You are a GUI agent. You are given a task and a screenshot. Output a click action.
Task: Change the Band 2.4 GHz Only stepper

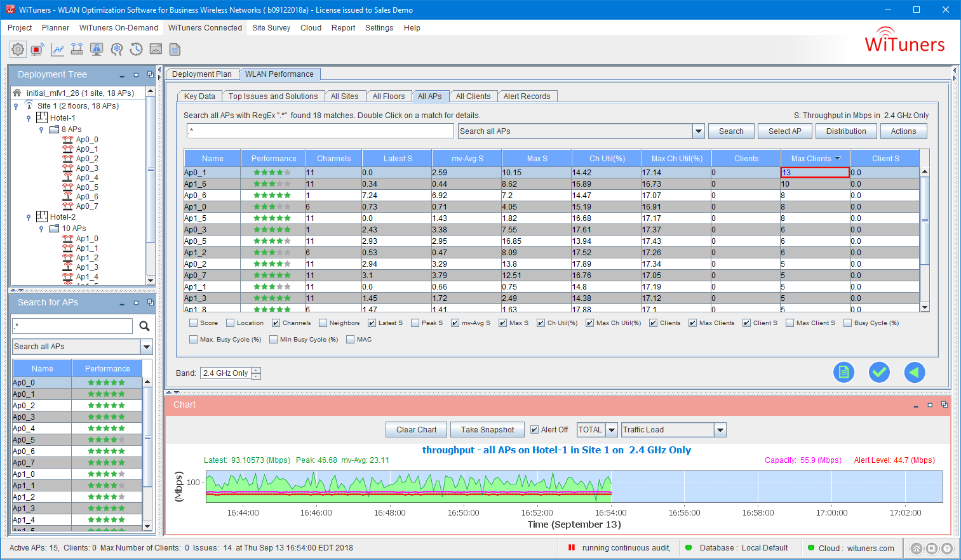coord(256,373)
